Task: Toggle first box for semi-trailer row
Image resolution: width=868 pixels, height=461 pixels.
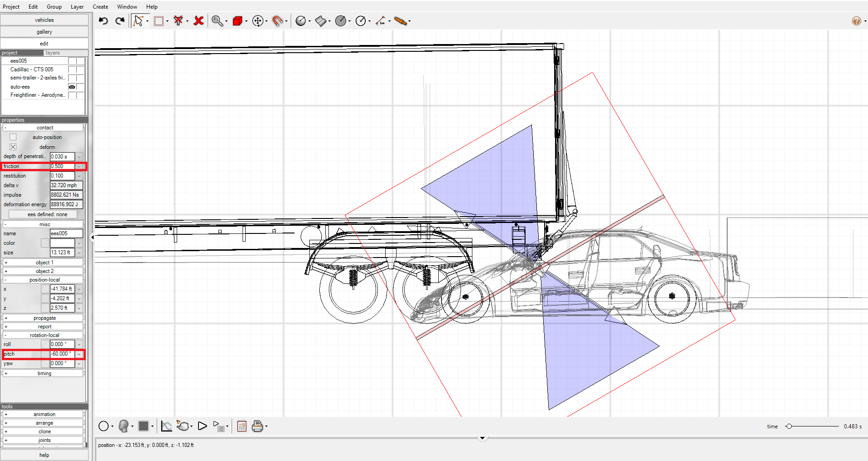Action: coord(72,78)
